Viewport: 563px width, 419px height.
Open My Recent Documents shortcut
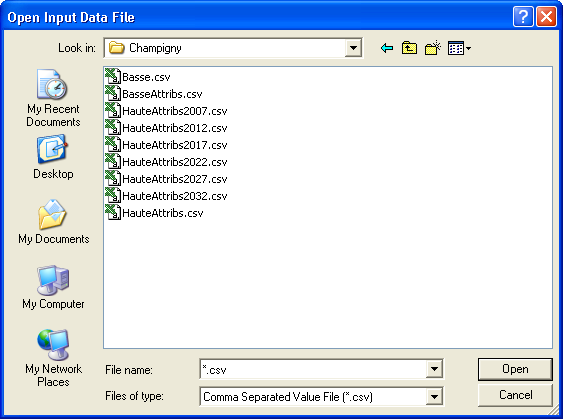53,98
